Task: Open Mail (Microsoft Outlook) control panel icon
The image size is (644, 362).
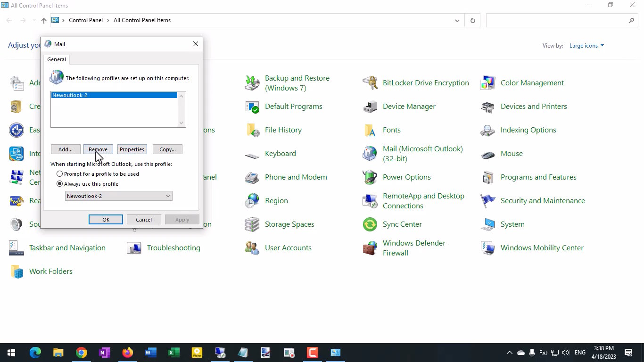Action: click(x=370, y=154)
